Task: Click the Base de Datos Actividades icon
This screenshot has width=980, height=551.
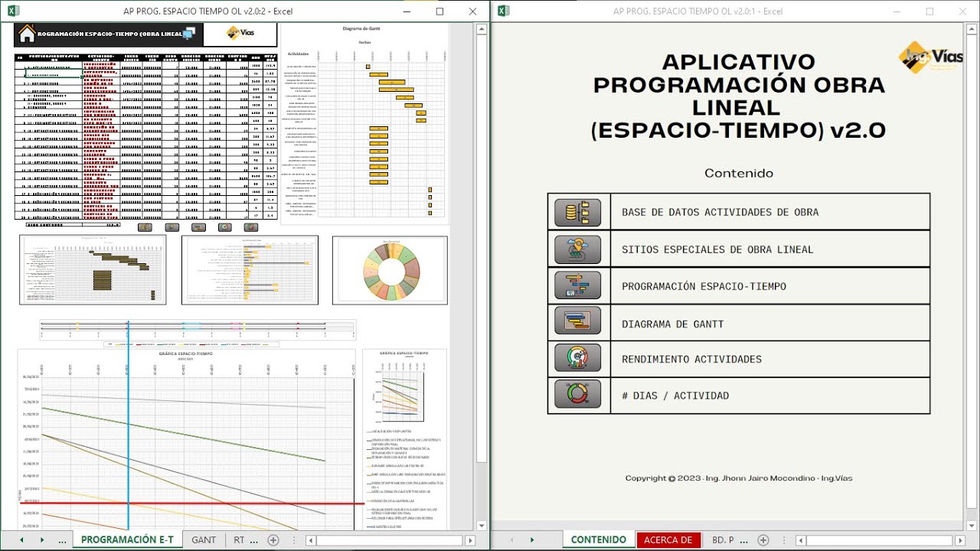Action: (578, 212)
